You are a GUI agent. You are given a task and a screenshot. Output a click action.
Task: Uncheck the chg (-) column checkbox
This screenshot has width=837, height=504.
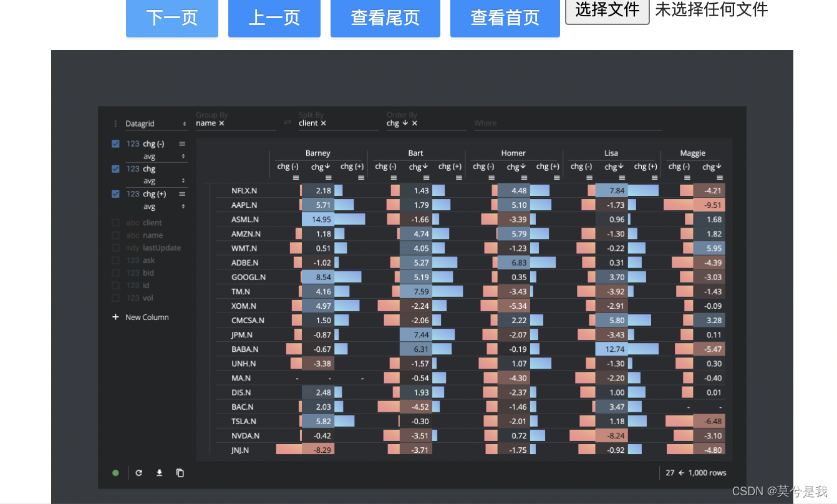115,144
